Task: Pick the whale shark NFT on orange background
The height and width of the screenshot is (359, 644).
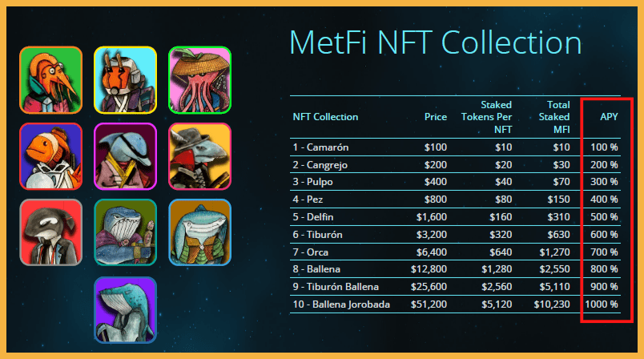Action: 199,232
